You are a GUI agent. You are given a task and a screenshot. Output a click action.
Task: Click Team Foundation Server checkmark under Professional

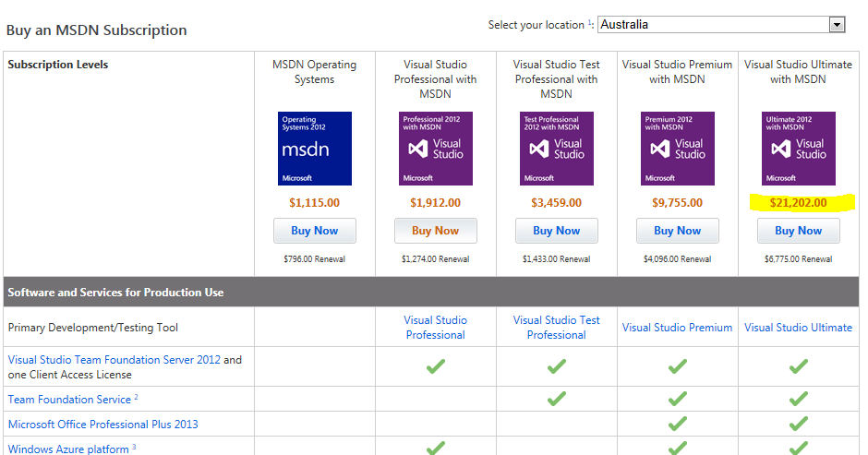pyautogui.click(x=436, y=365)
